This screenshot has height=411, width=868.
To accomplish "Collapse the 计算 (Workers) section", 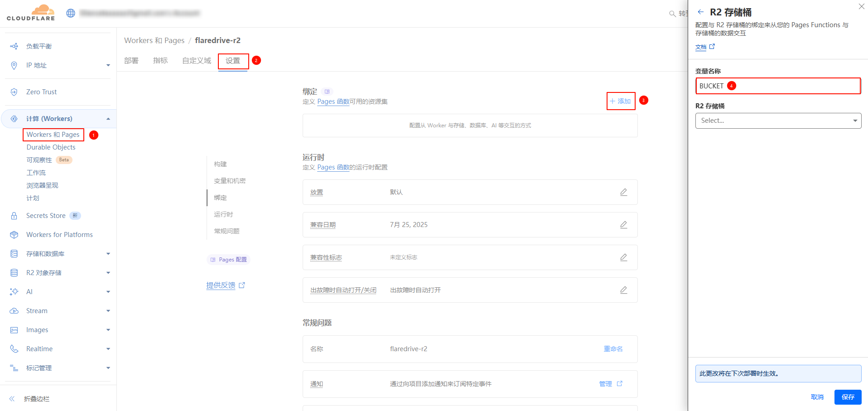I will click(108, 119).
